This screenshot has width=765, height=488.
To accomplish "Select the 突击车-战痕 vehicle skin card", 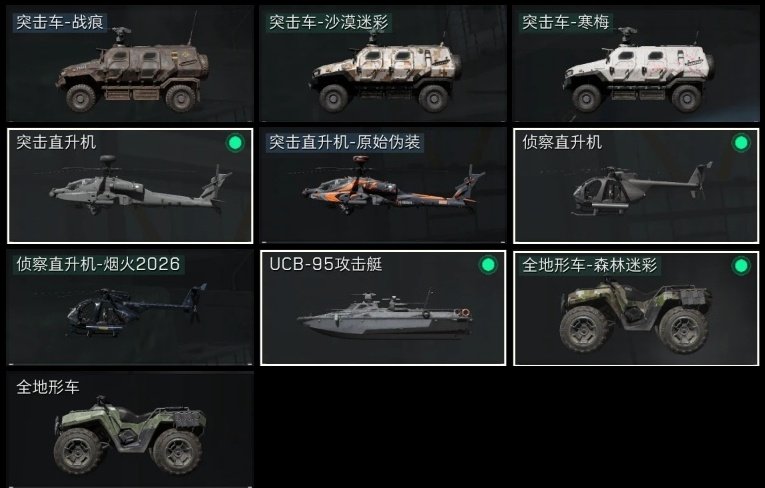I will 130,63.
